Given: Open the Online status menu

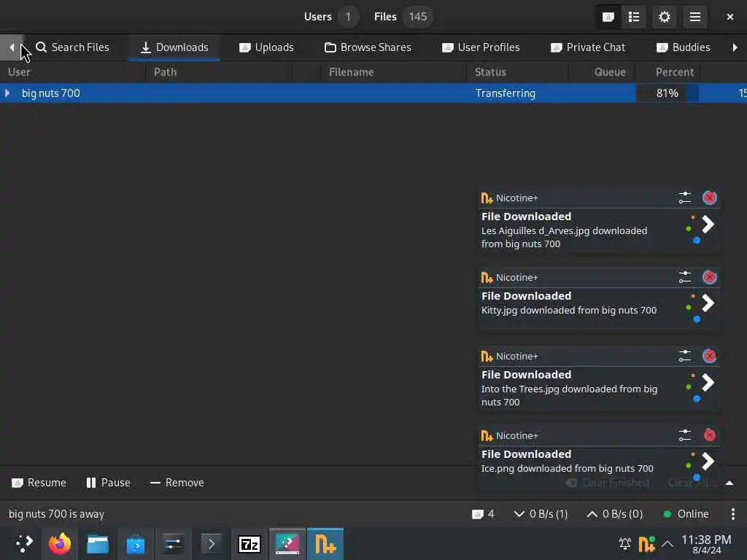Looking at the screenshot, I should pos(686,514).
